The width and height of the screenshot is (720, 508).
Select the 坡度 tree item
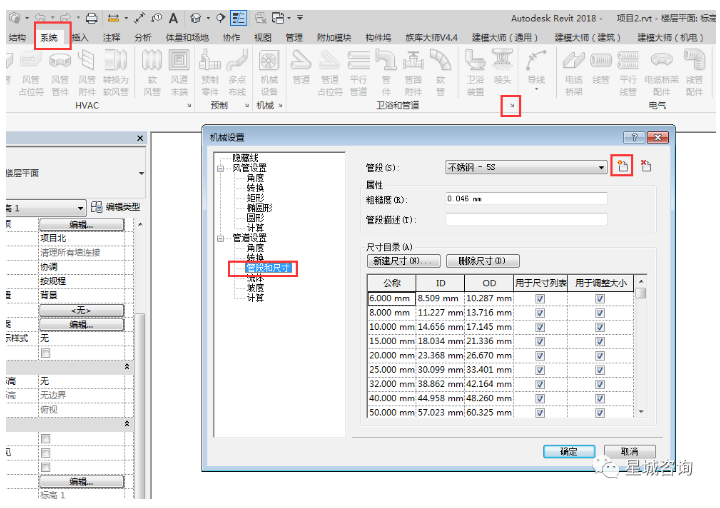point(255,288)
